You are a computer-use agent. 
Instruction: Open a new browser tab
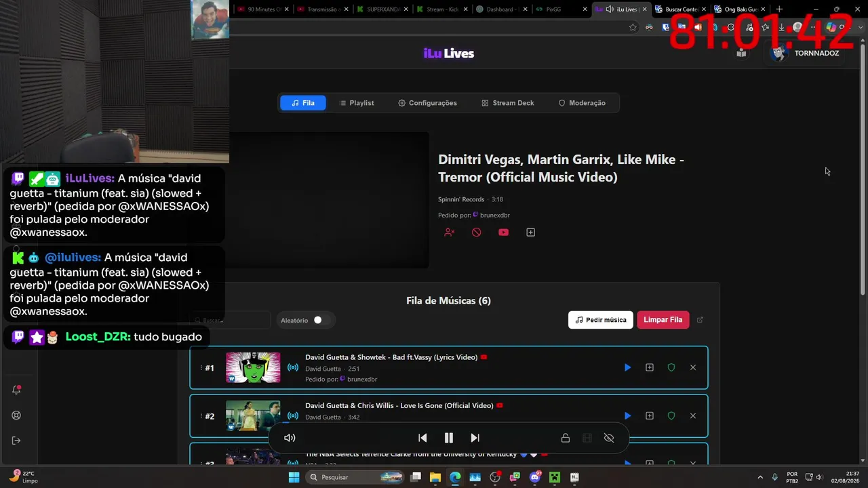click(779, 9)
